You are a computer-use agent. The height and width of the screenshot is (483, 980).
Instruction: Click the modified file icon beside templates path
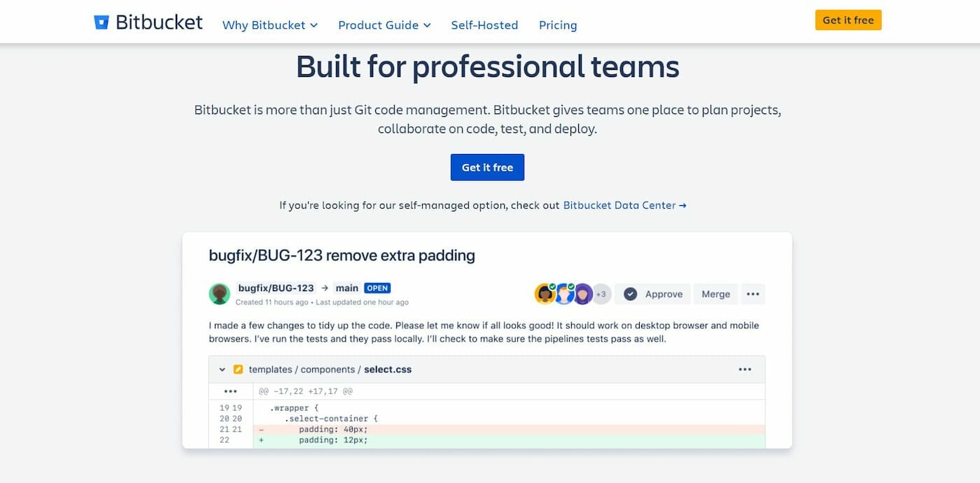pyautogui.click(x=238, y=370)
